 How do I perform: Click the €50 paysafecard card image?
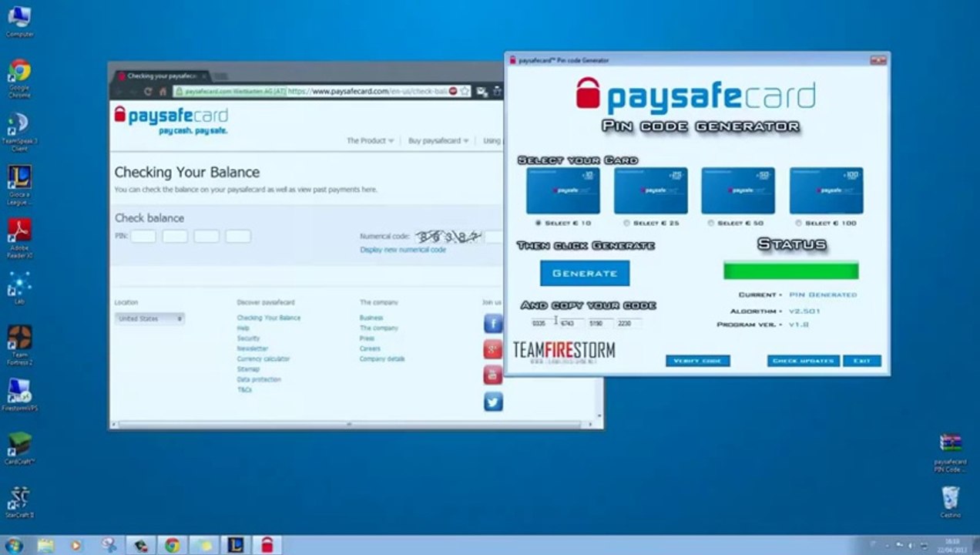coord(738,190)
